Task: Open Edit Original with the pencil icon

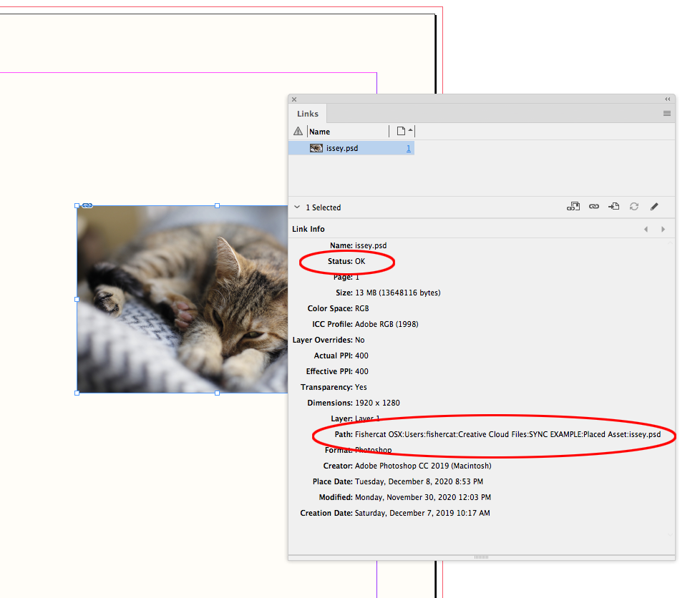Action: 653,206
